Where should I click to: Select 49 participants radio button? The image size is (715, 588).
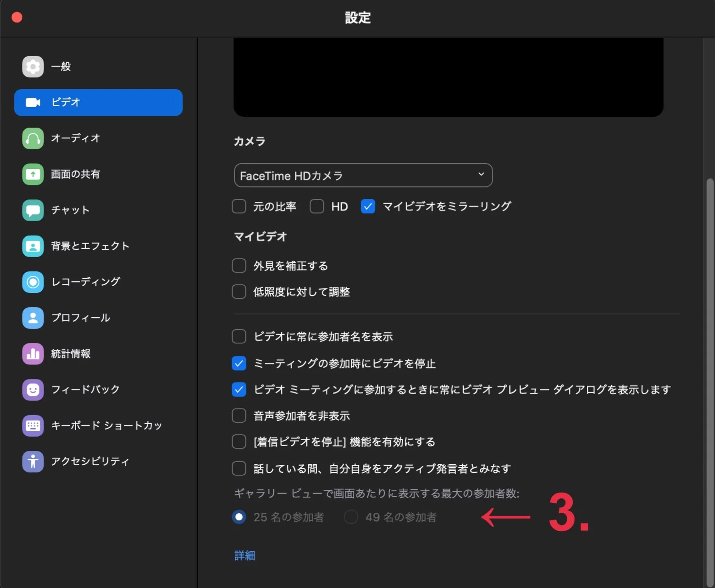tap(351, 517)
